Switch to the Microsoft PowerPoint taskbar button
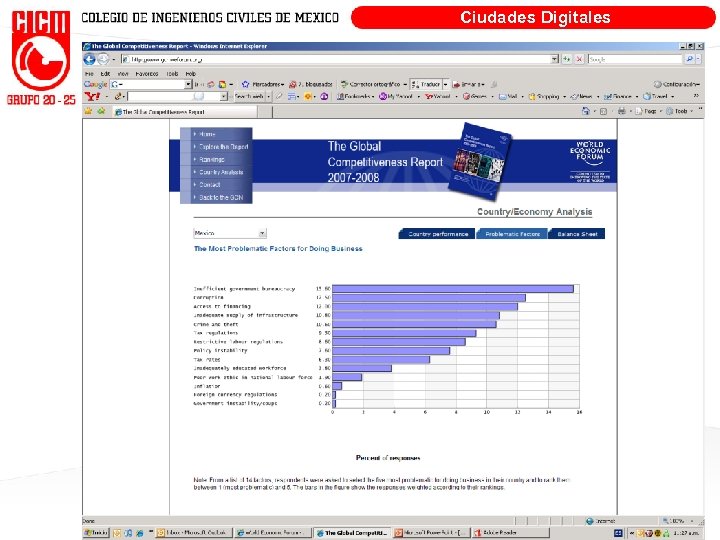This screenshot has width=720, height=540. tap(431, 533)
